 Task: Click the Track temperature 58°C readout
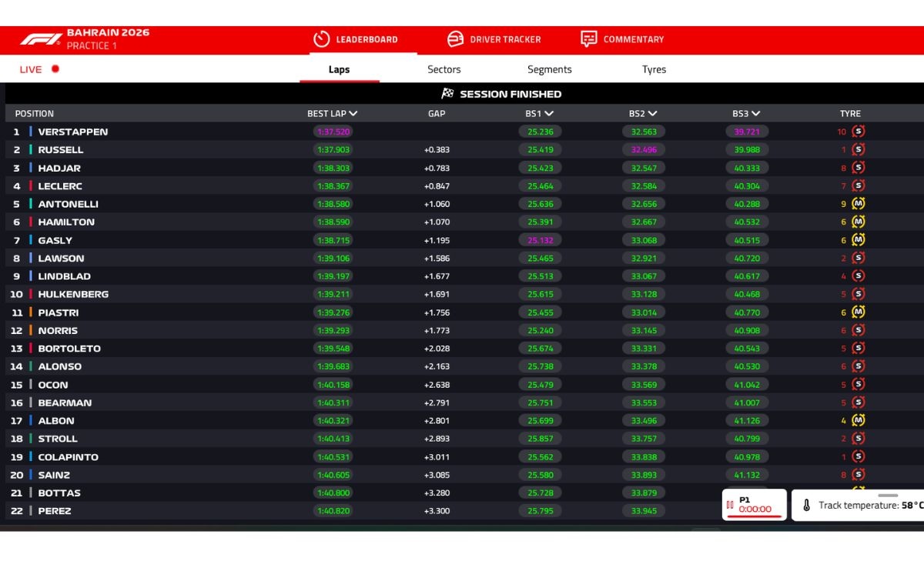(871, 506)
